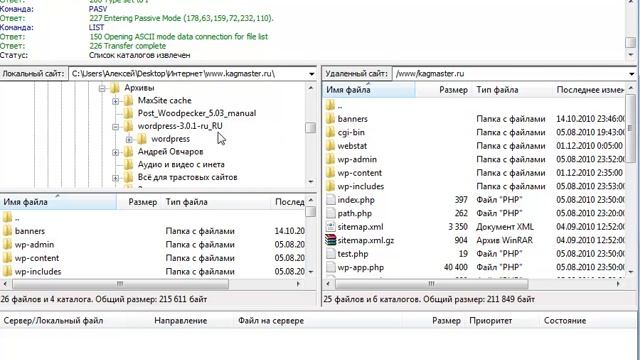Expand the Андрей Овчаров tree node
Screen dimensions: 640x360
pos(116,152)
